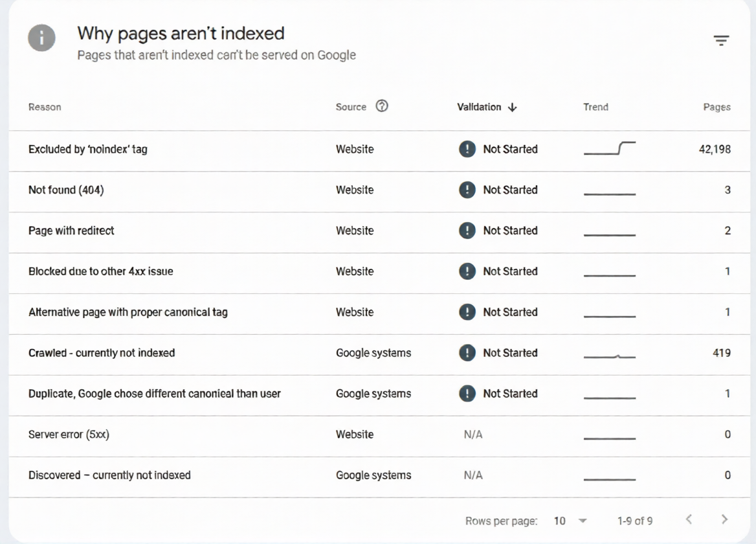Click warning icon in Not found (404) row

(467, 190)
